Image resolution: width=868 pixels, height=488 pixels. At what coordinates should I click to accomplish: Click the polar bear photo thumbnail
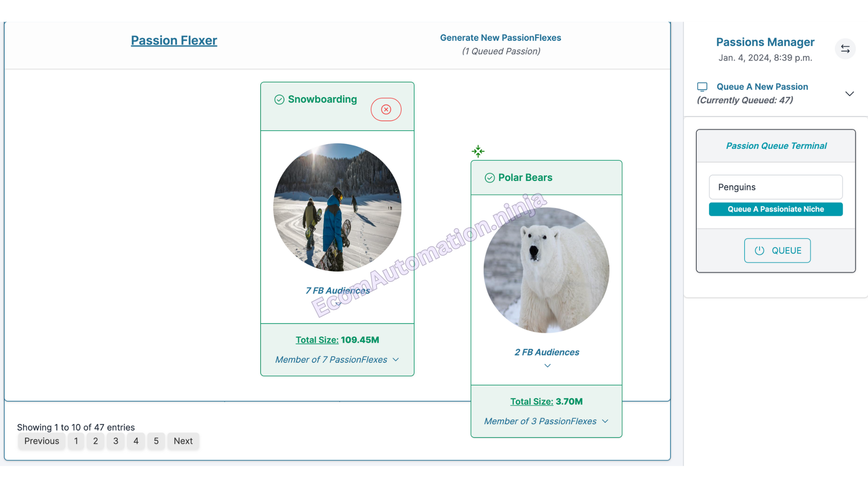tap(547, 270)
